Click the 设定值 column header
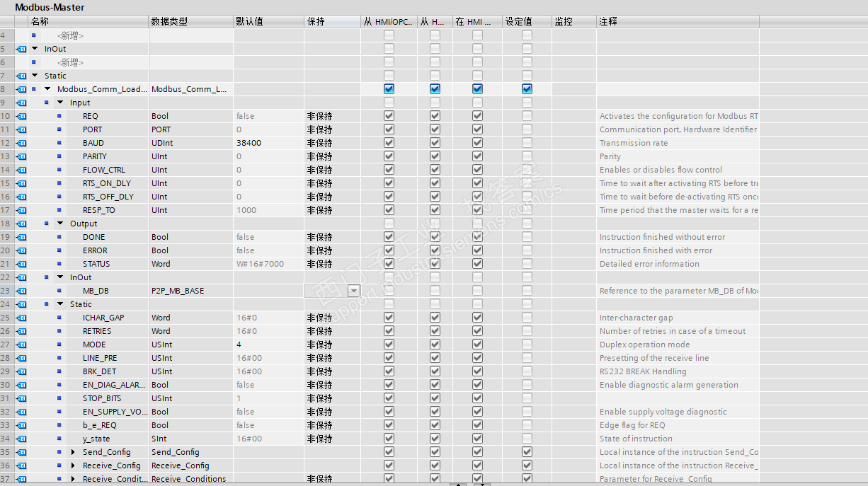Image resolution: width=868 pixels, height=486 pixels. click(x=527, y=22)
